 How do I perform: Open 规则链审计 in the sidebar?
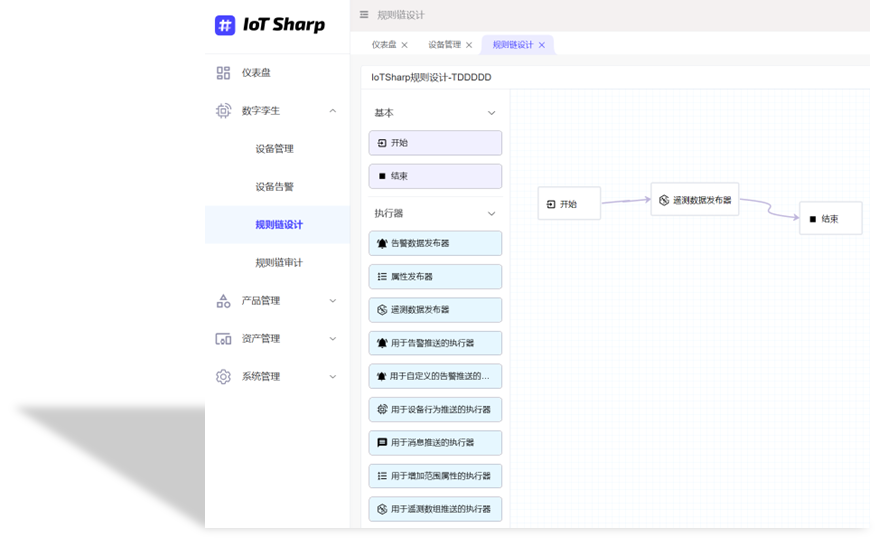coord(277,263)
